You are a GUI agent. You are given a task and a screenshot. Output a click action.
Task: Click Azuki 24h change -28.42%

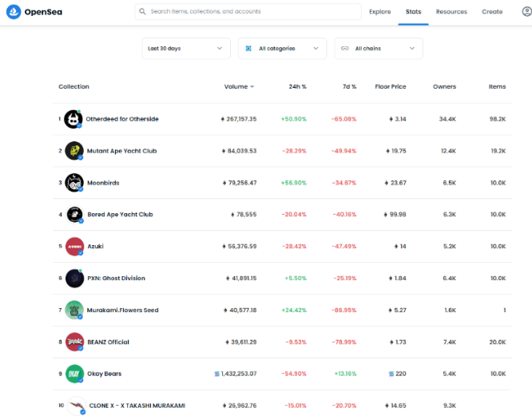pyautogui.click(x=294, y=247)
